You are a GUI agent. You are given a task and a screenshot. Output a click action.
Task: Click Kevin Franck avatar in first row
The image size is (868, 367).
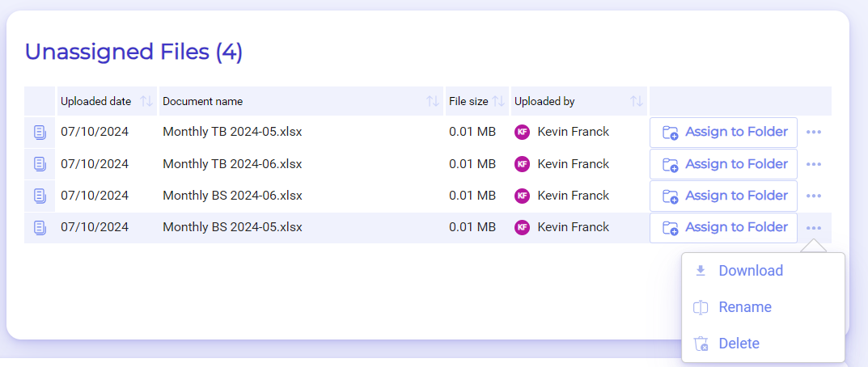point(523,133)
